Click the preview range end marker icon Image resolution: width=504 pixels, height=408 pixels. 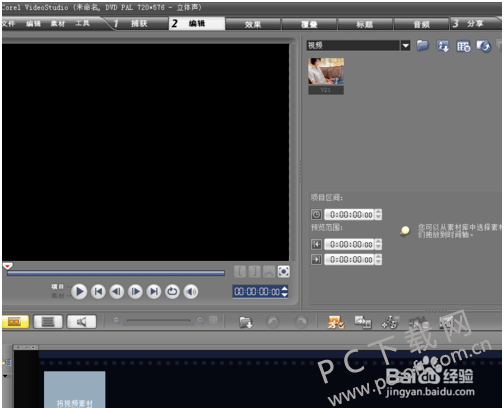click(x=316, y=259)
